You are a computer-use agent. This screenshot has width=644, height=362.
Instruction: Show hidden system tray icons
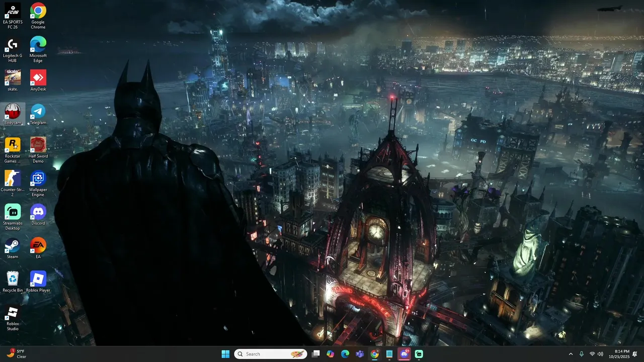click(x=571, y=354)
